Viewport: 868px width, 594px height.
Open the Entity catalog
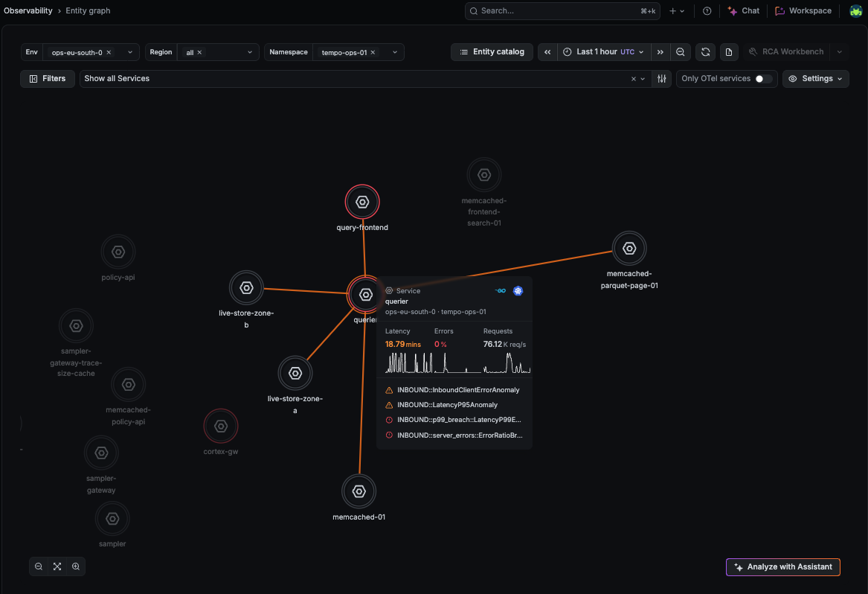coord(492,52)
